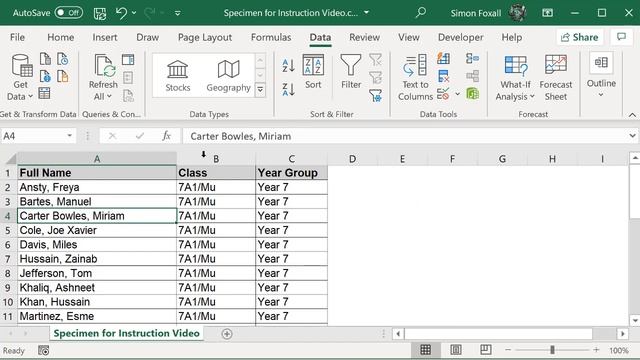Toggle the Filter funnel button
Screen dimensions: 640x360
351,72
